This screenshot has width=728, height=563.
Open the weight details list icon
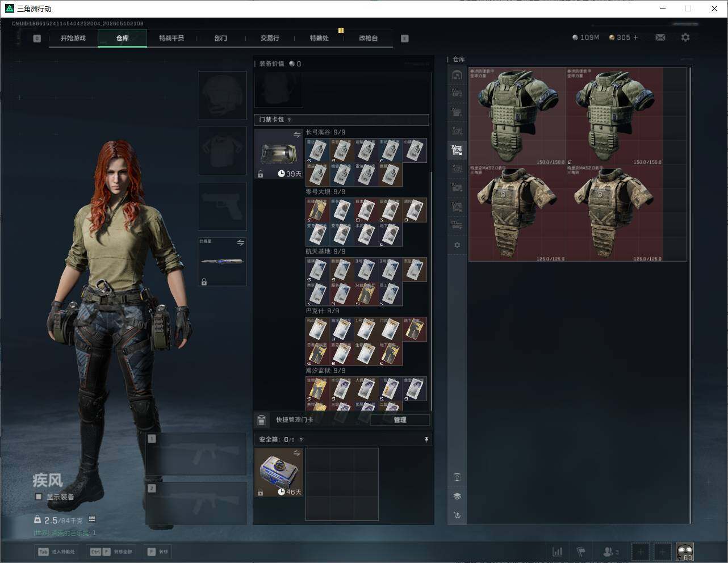92,519
